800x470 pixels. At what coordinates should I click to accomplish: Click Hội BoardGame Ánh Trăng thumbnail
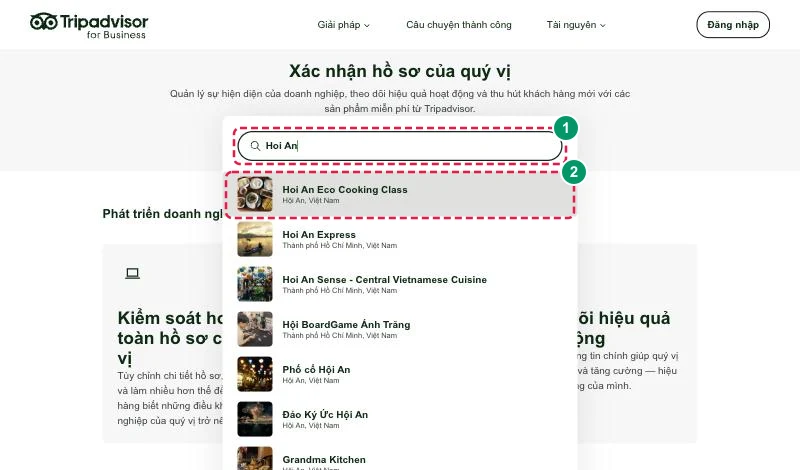click(x=255, y=329)
